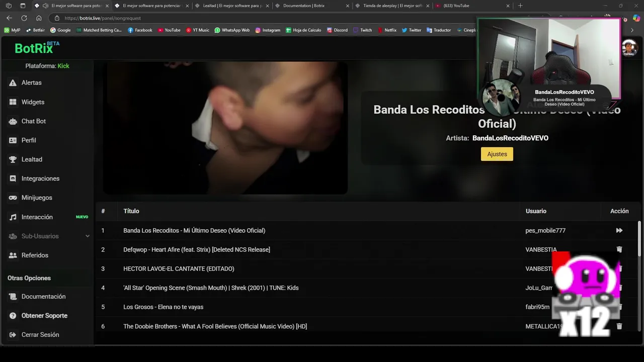This screenshot has width=644, height=362.
Task: Click the Título column header
Action: pos(131,211)
